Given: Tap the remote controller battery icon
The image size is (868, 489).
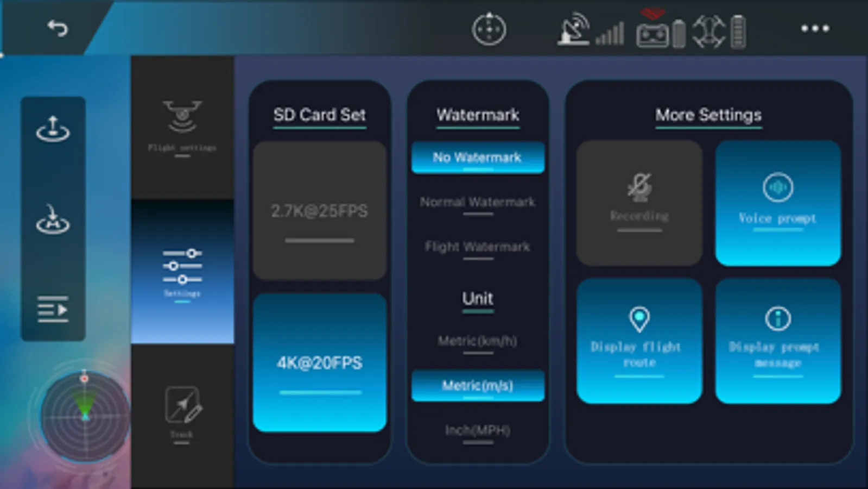Looking at the screenshot, I should click(679, 34).
